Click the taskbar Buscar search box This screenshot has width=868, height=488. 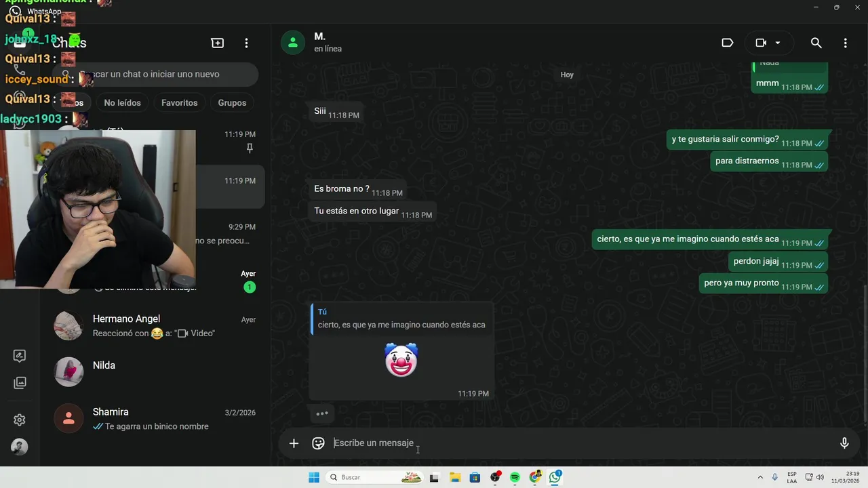(x=374, y=478)
